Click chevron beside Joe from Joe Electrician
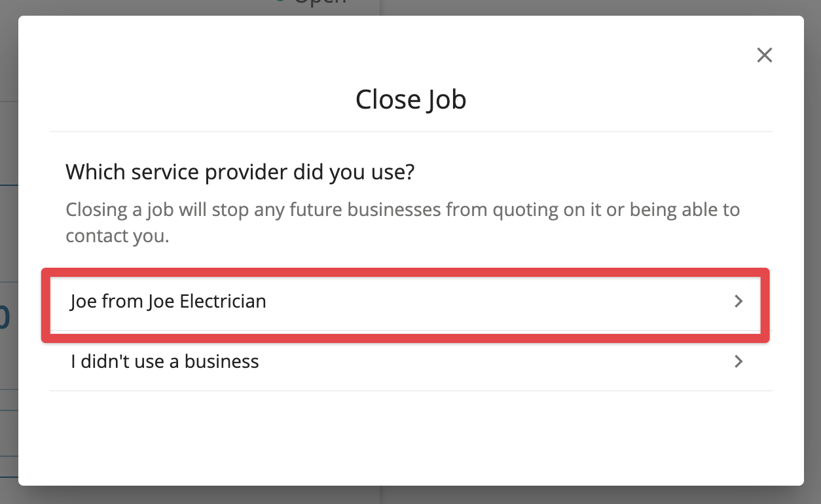Viewport: 821px width, 504px height. (739, 301)
